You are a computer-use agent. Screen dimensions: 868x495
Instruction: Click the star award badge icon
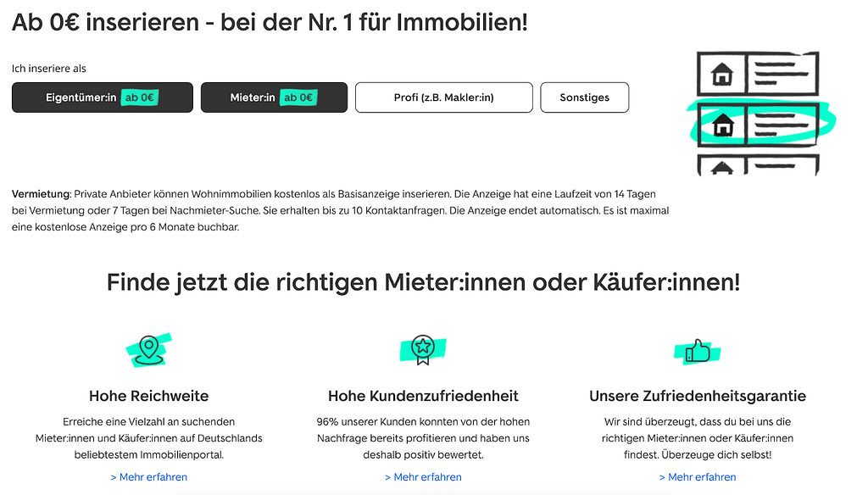[423, 350]
